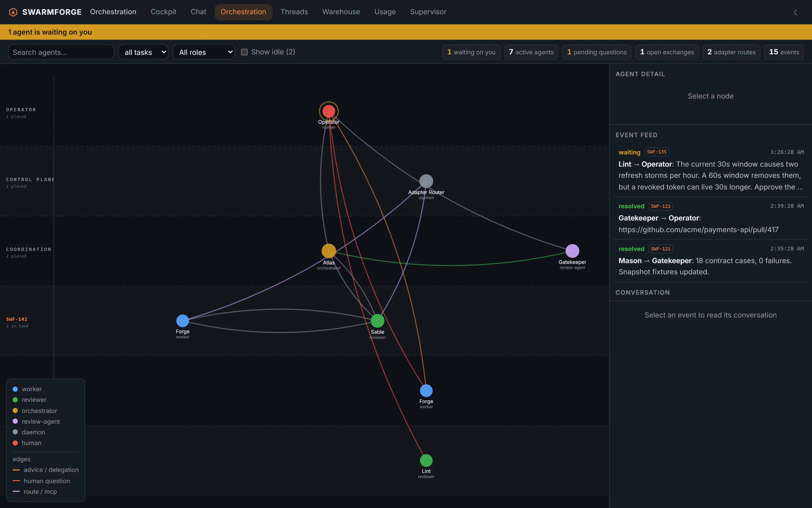Select the Forge worker node in the SWF-142 lane

[x=182, y=321]
